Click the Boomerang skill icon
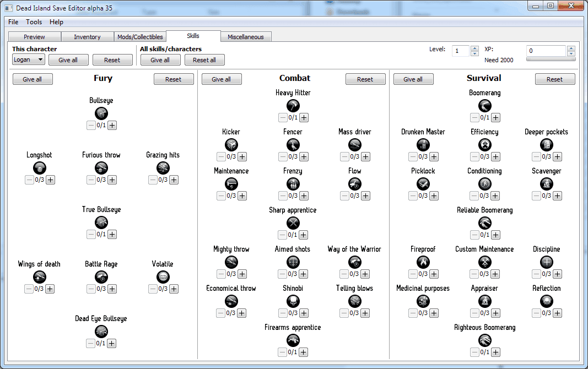This screenshot has height=369, width=588. (x=484, y=106)
